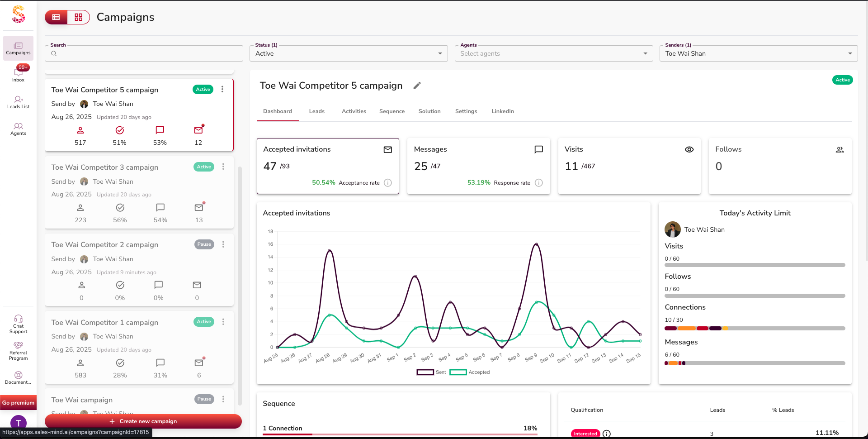Click info icon next to Acceptance rate
The width and height of the screenshot is (868, 439).
tap(387, 183)
